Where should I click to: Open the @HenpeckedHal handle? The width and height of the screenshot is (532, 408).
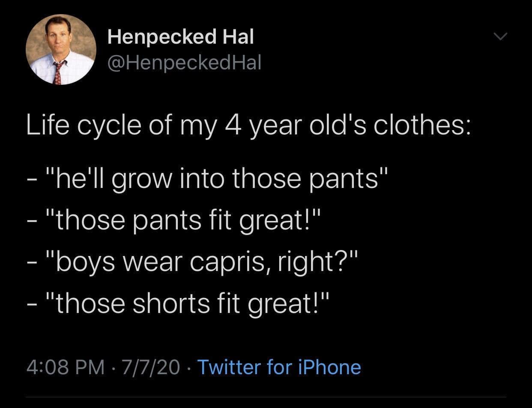coord(184,63)
